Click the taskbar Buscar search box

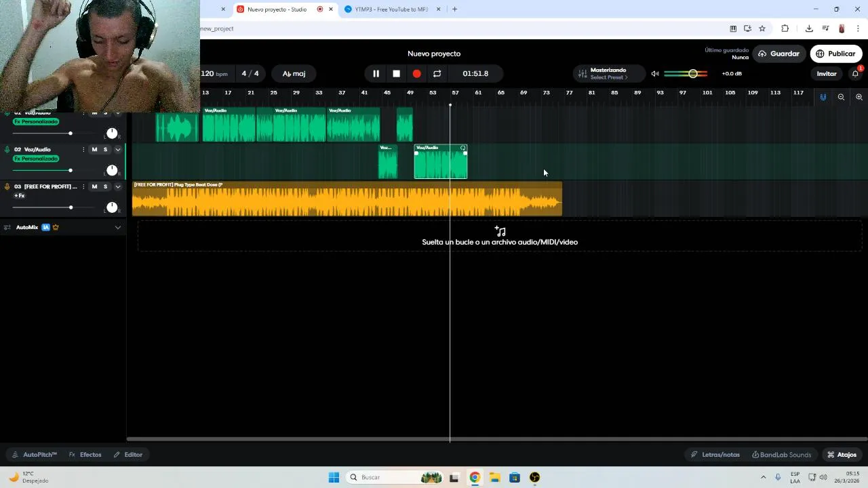point(395,477)
